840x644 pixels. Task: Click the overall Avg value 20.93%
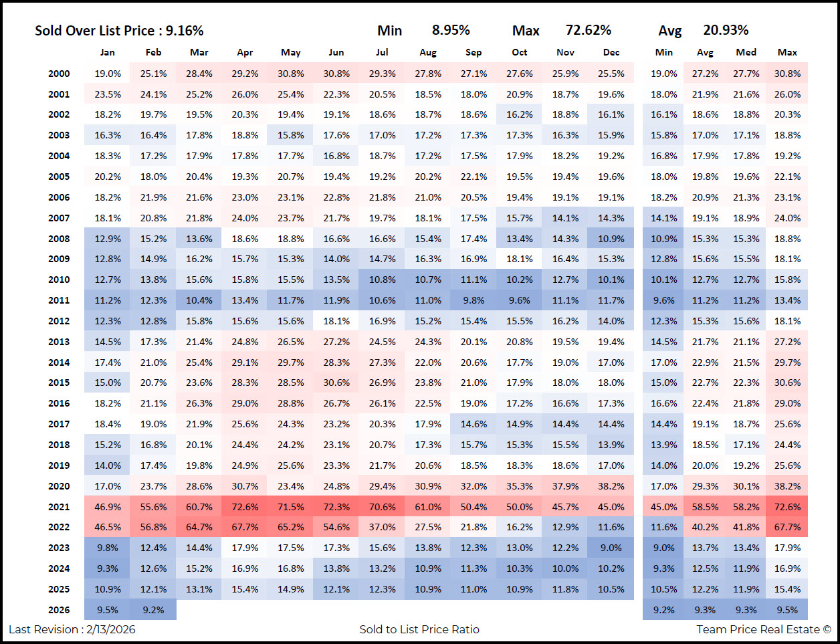click(726, 30)
